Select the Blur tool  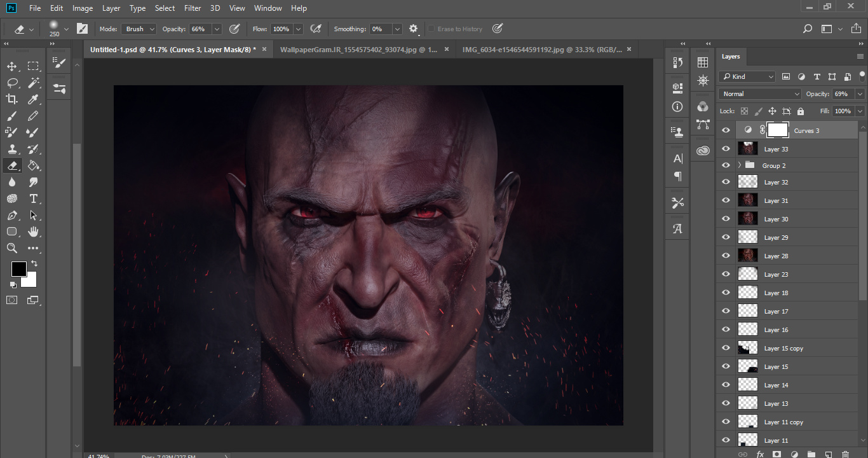11,182
